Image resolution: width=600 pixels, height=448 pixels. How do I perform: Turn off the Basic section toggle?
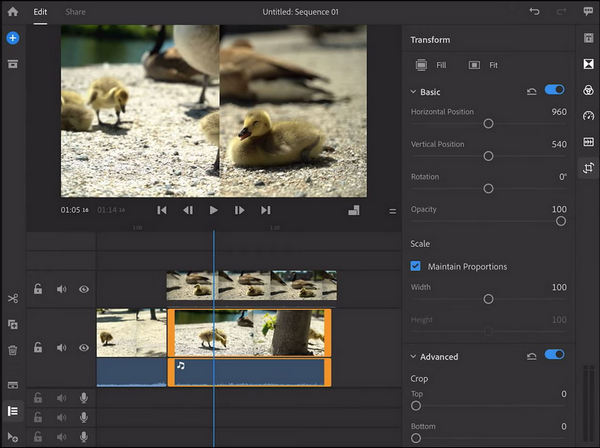point(554,91)
